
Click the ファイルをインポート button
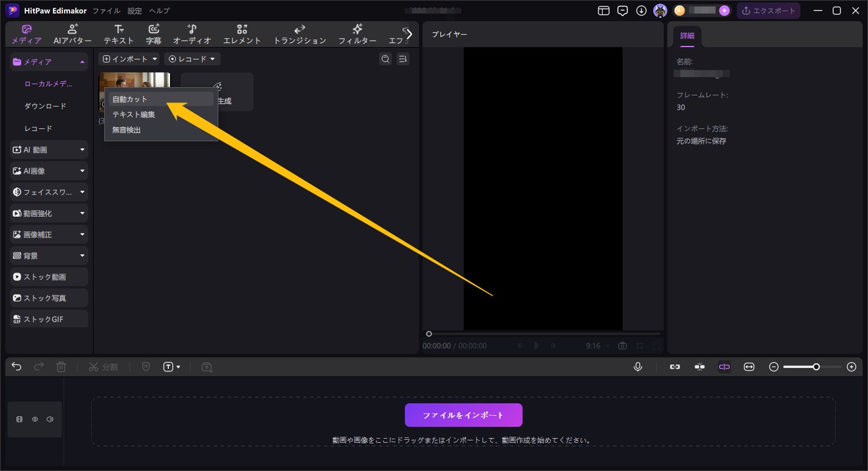463,414
